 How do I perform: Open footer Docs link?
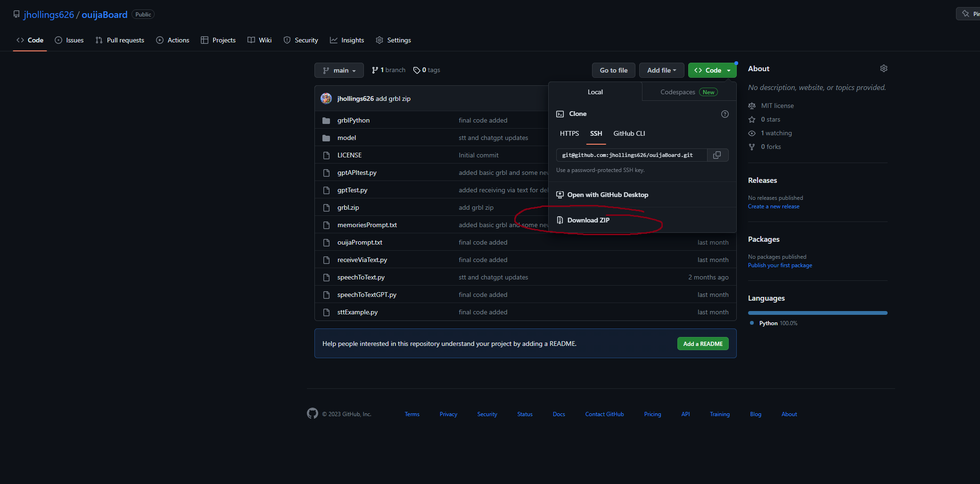tap(559, 414)
